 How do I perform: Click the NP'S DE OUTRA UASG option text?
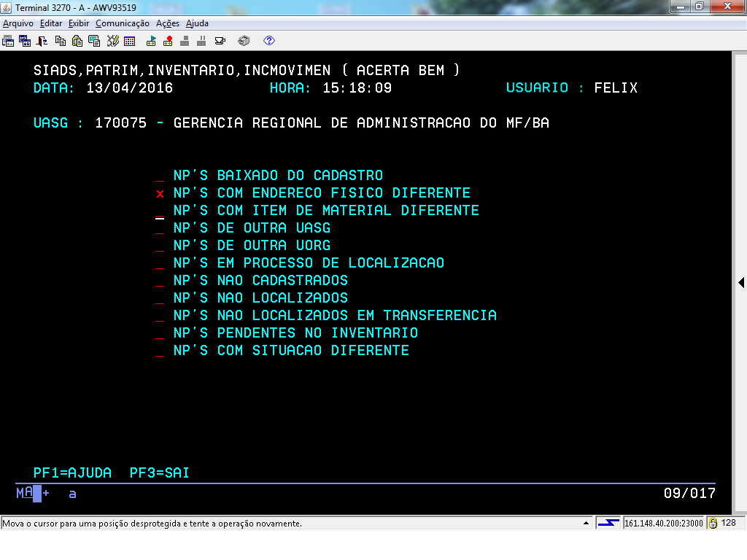point(252,228)
